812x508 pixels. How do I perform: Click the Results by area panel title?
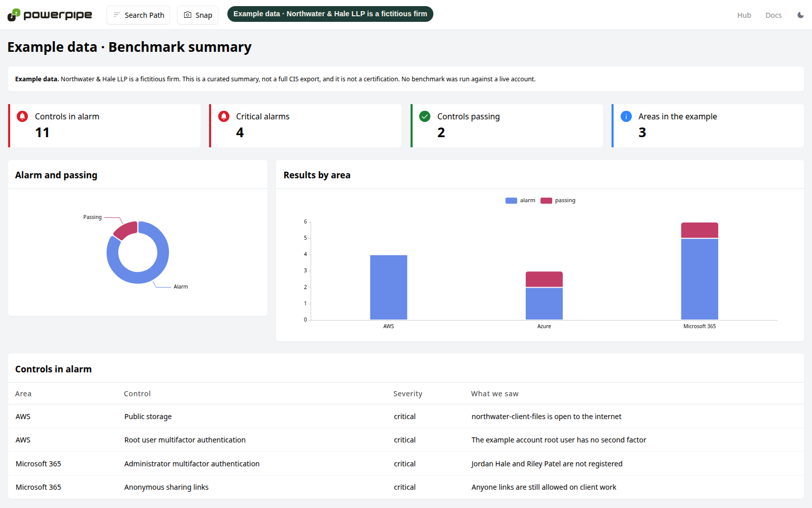317,175
